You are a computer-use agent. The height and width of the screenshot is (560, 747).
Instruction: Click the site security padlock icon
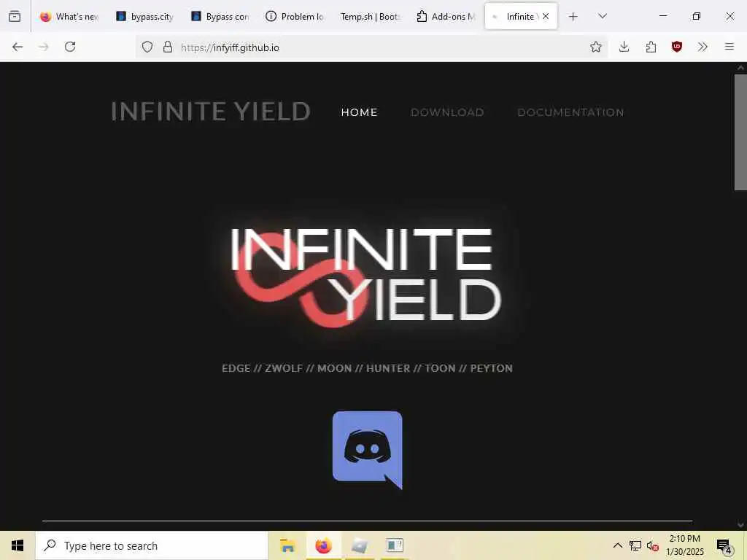(x=167, y=47)
